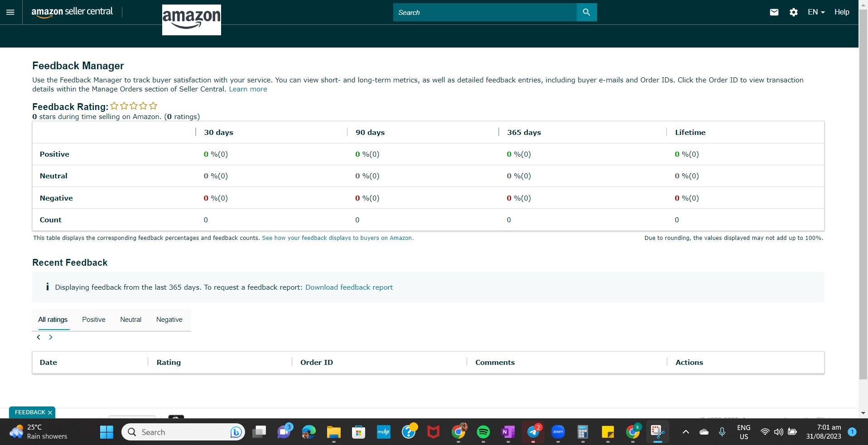Image resolution: width=868 pixels, height=445 pixels.
Task: Click the Comments column header
Action: point(495,363)
